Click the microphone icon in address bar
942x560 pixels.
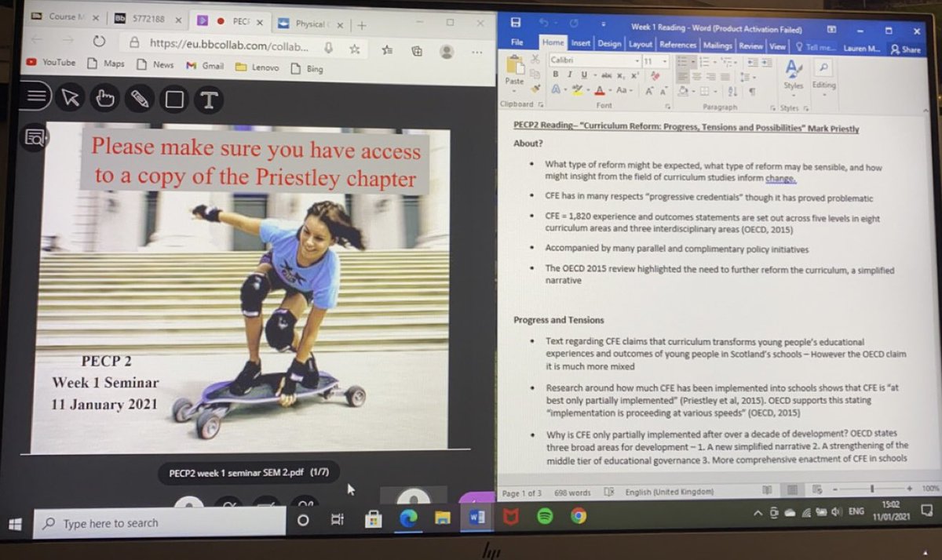click(328, 48)
